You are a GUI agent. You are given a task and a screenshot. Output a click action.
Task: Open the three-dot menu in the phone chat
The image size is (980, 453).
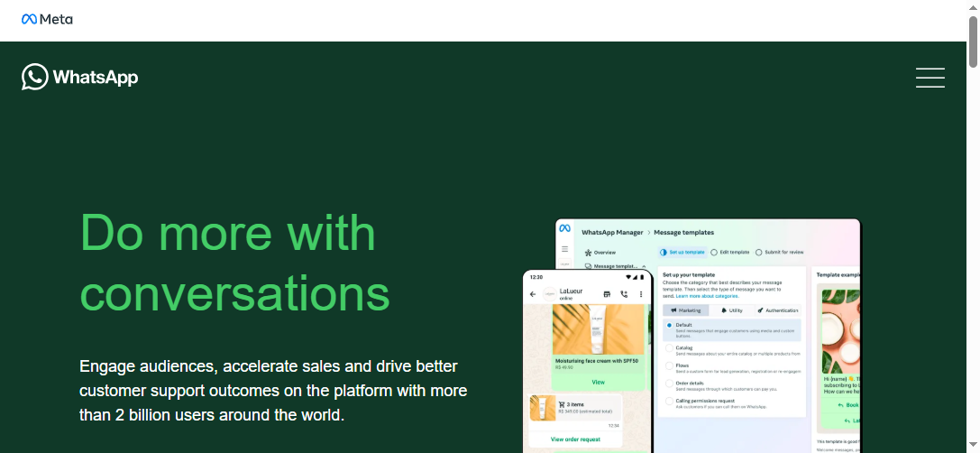(x=641, y=294)
